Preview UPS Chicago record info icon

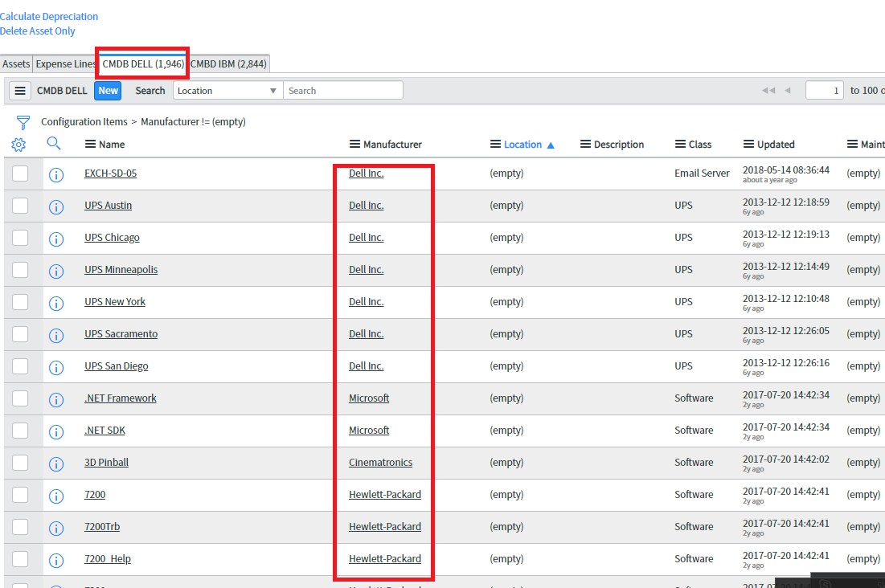pos(56,239)
